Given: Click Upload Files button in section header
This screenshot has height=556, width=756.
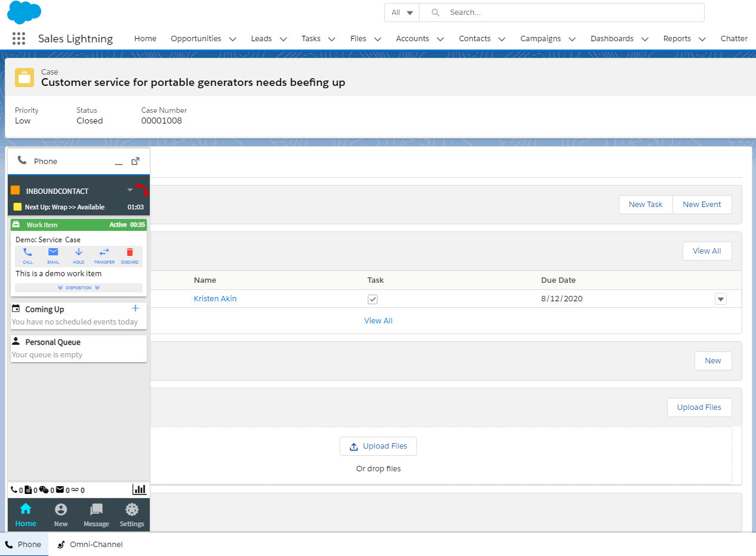Looking at the screenshot, I should [699, 407].
